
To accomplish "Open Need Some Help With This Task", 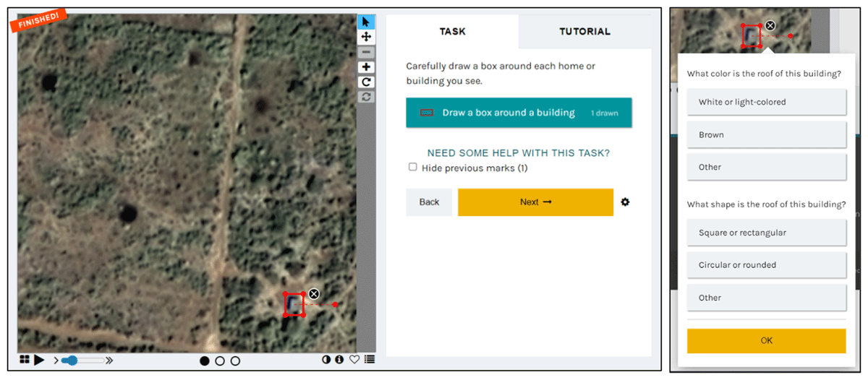I will 518,153.
